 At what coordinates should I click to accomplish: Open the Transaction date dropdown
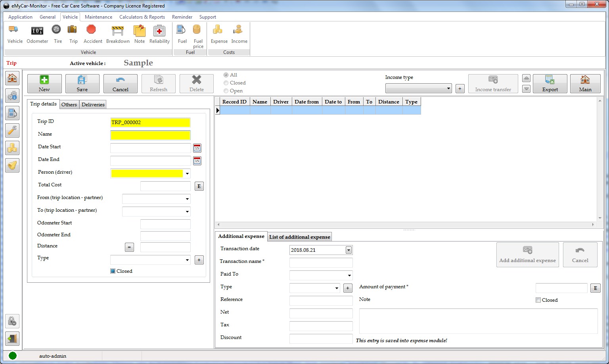pos(349,250)
